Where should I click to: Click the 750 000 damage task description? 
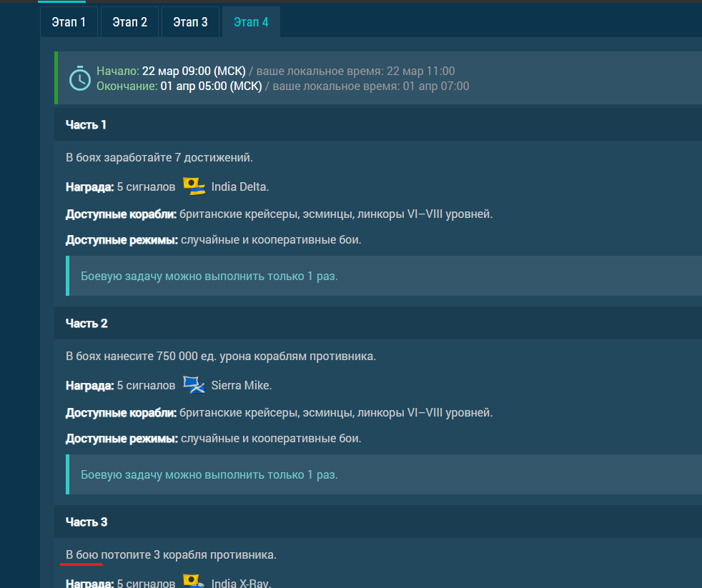point(220,356)
